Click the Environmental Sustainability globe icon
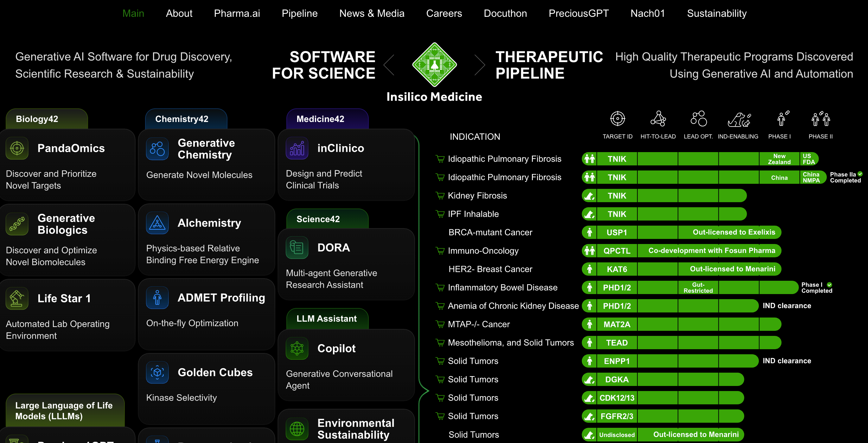Image resolution: width=868 pixels, height=443 pixels. [x=297, y=429]
